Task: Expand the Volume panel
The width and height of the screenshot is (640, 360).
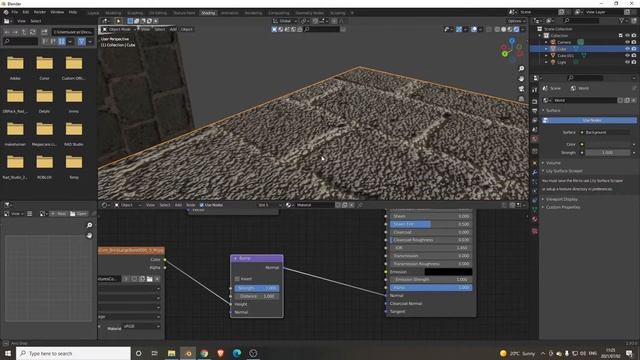Action: 553,163
